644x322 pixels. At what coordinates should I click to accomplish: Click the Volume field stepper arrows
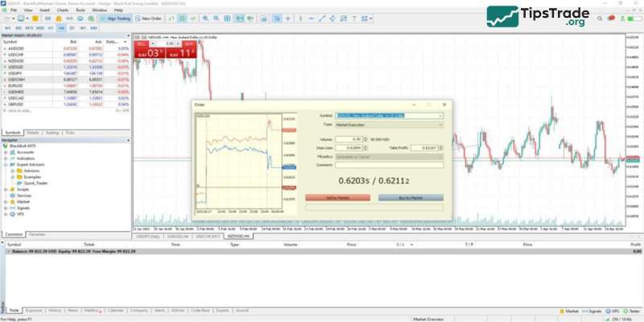[x=365, y=140]
